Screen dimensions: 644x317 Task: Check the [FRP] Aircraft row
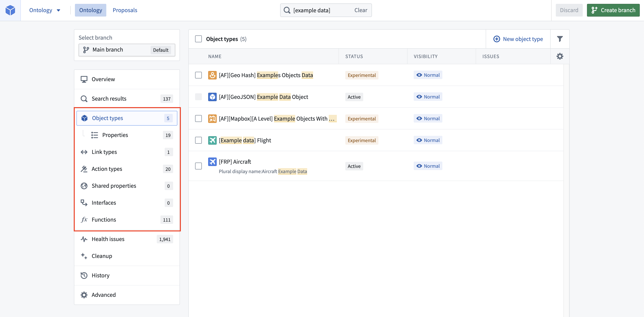click(x=199, y=166)
